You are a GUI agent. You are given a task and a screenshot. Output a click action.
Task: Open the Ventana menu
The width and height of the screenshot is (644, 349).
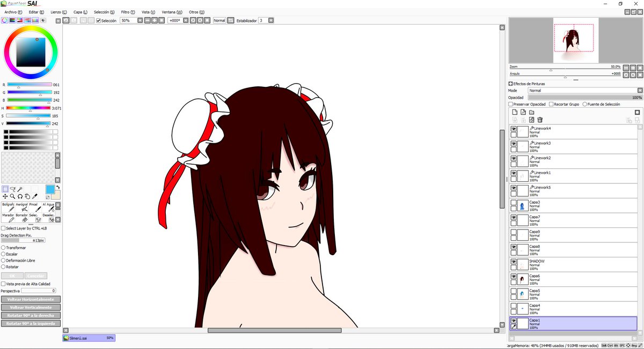pyautogui.click(x=172, y=12)
